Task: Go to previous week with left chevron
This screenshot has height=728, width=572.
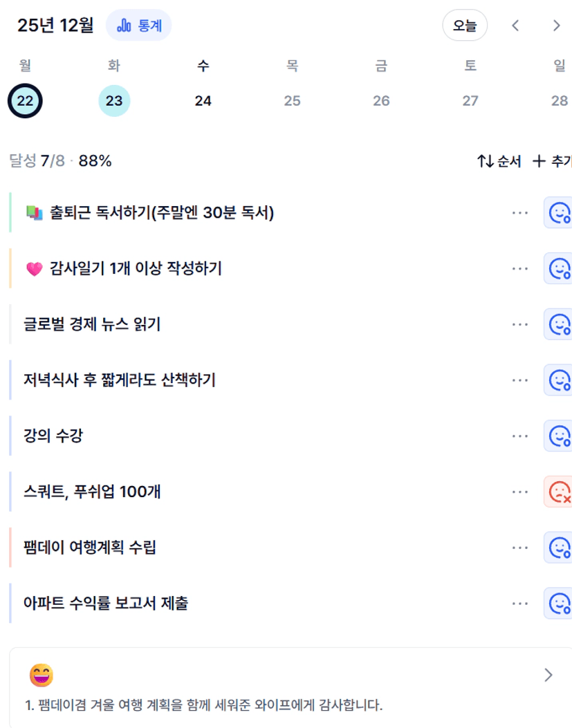Action: click(515, 26)
